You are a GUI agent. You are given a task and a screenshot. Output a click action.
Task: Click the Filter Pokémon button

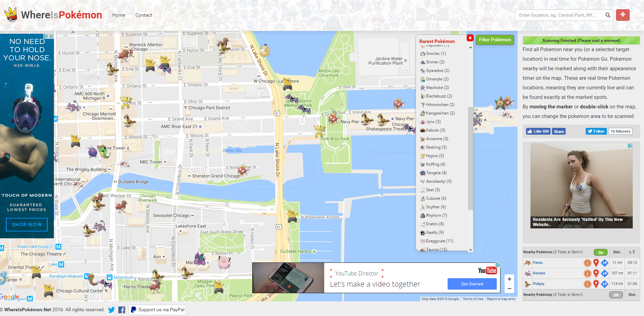pyautogui.click(x=495, y=40)
